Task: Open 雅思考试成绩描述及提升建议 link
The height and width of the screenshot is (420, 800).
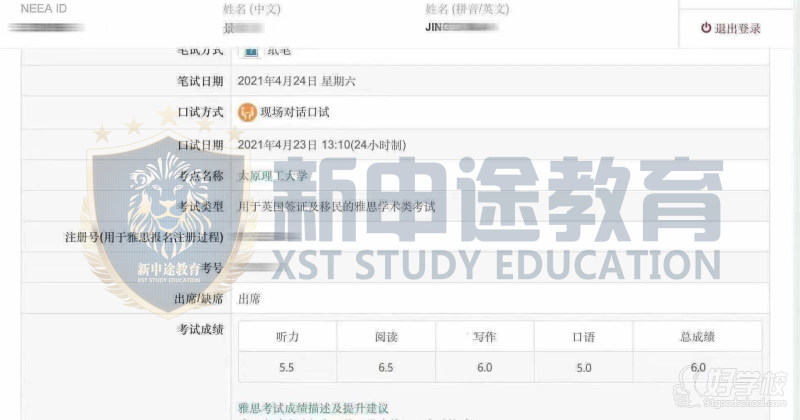Action: [312, 408]
